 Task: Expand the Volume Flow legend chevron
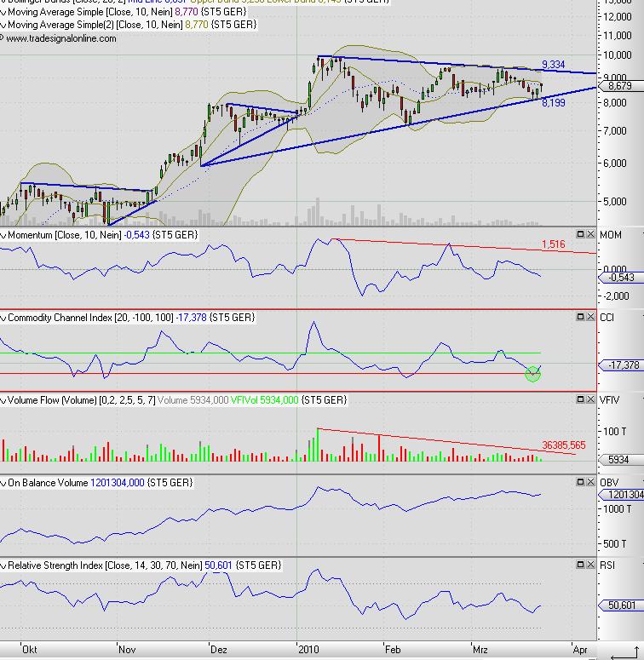(x=3, y=400)
